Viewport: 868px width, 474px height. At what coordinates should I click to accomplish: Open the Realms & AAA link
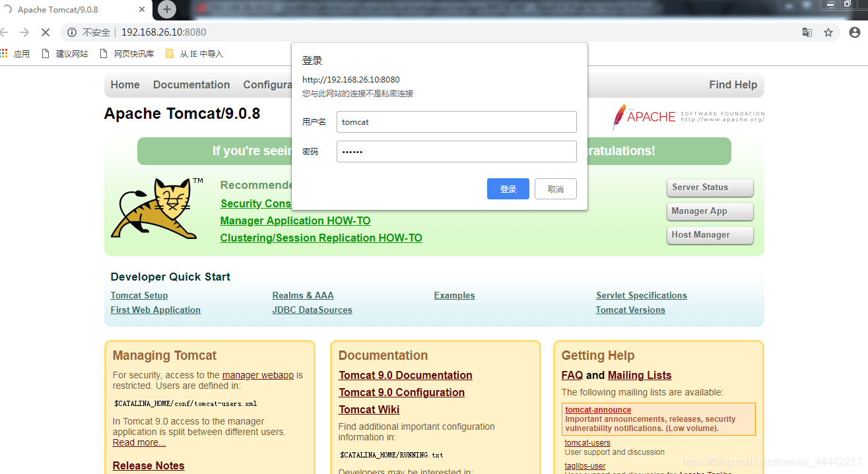click(303, 295)
